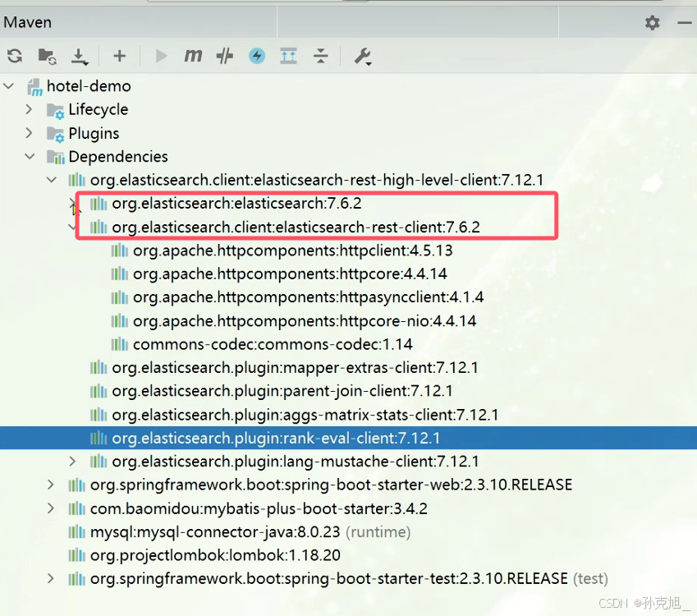Expand mybatis-plus-boot-starter dependency
This screenshot has width=697, height=616.
tap(51, 508)
